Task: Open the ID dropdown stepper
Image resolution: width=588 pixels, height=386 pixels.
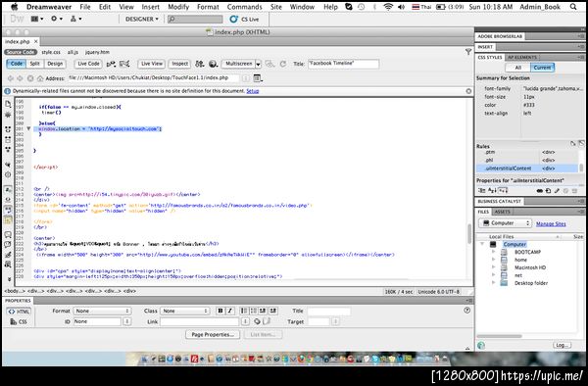Action: [x=127, y=321]
